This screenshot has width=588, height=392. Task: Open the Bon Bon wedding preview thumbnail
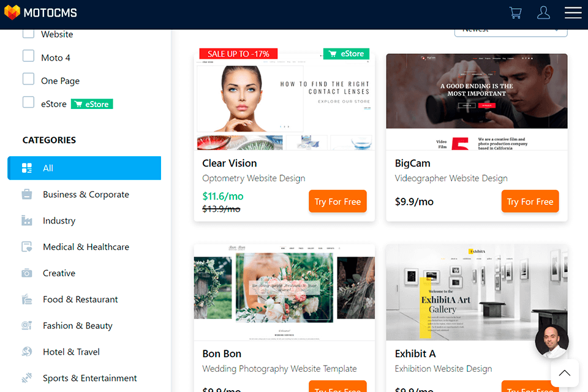coord(284,293)
